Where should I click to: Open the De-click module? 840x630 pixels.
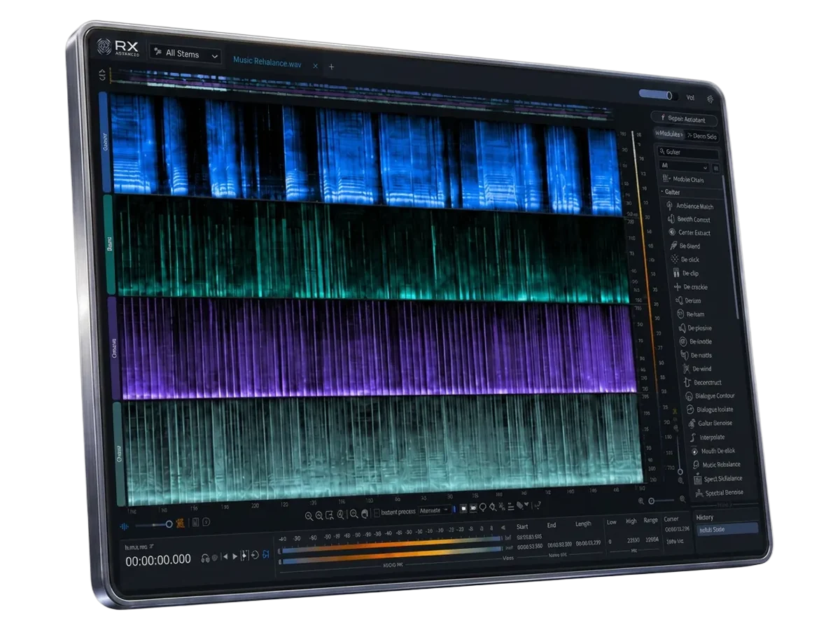click(x=685, y=260)
